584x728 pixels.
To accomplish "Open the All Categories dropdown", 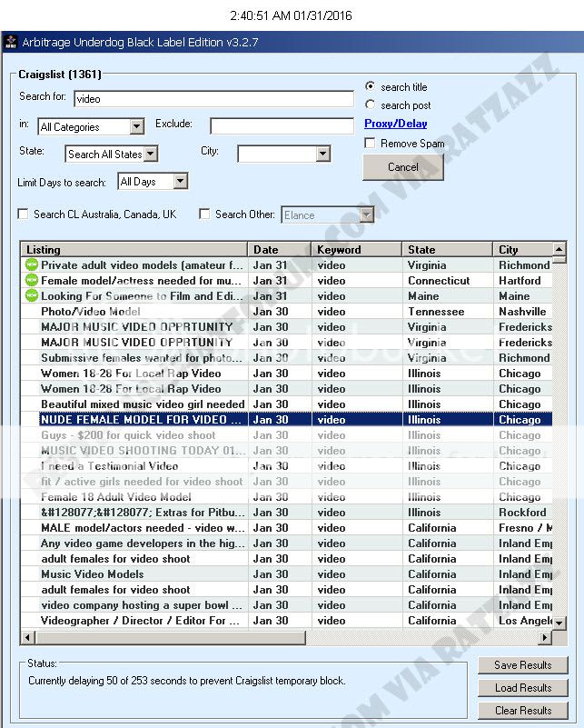I will [x=136, y=126].
